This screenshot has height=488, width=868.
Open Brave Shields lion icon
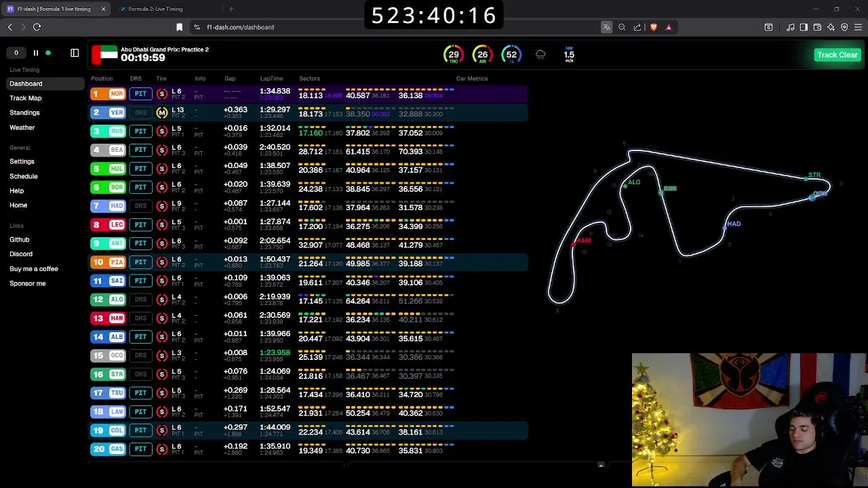(x=653, y=27)
